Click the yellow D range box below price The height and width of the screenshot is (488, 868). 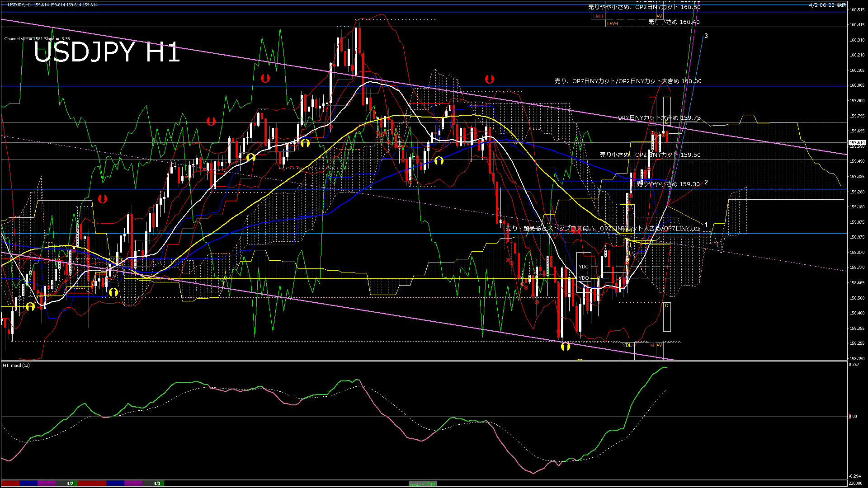[x=667, y=316]
